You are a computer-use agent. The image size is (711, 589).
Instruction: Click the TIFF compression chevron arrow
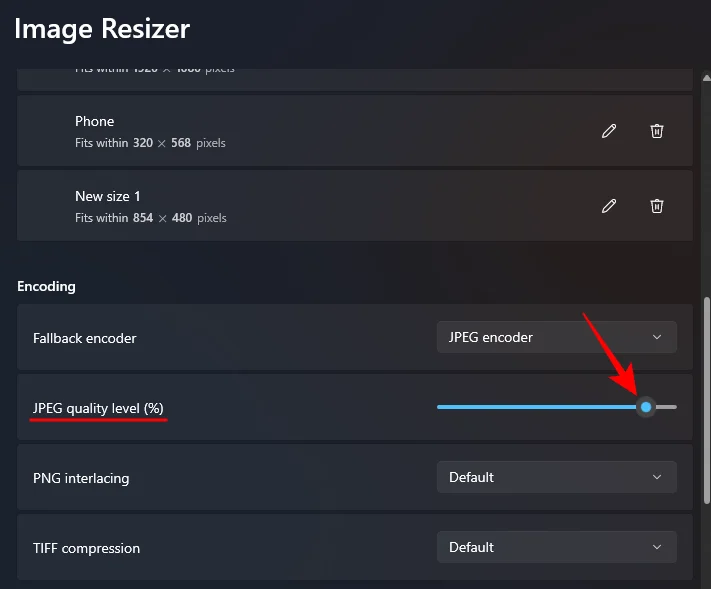(657, 547)
